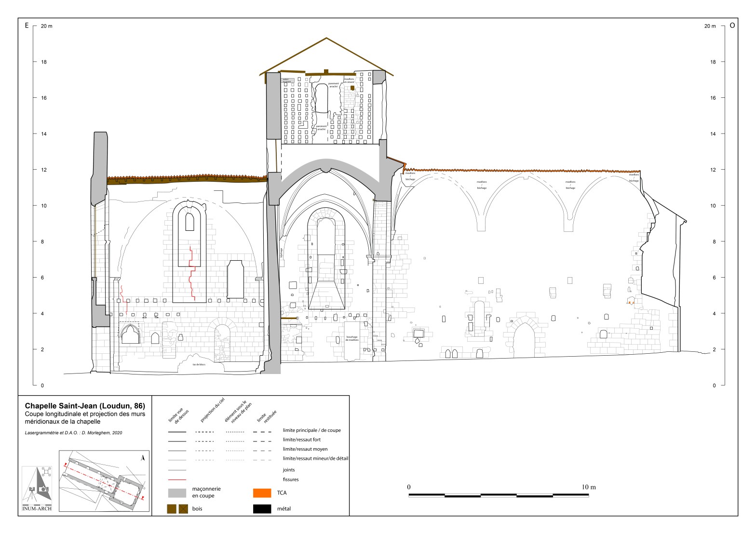The height and width of the screenshot is (534, 756).
Task: Click the 'limite principale / de coupe' legend label
Action: [x=311, y=430]
